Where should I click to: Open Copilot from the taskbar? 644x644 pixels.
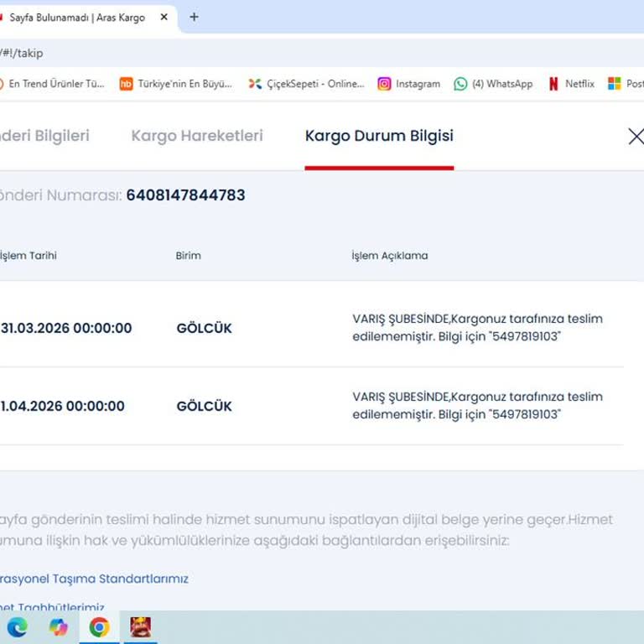point(59,627)
